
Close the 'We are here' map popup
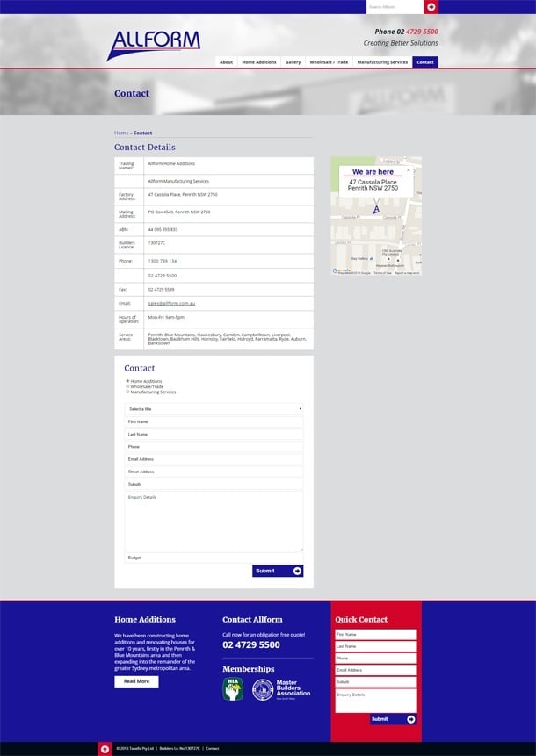(409, 169)
